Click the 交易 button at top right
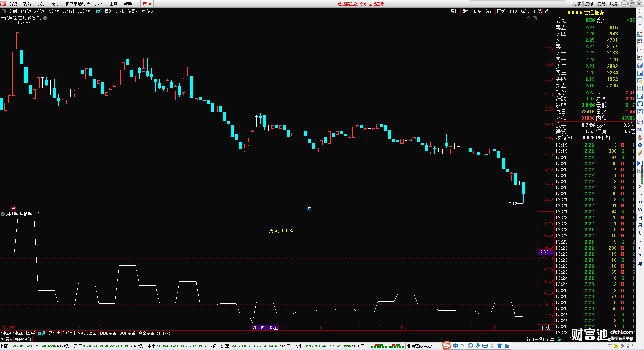This screenshot has width=644, height=350. pos(601,4)
